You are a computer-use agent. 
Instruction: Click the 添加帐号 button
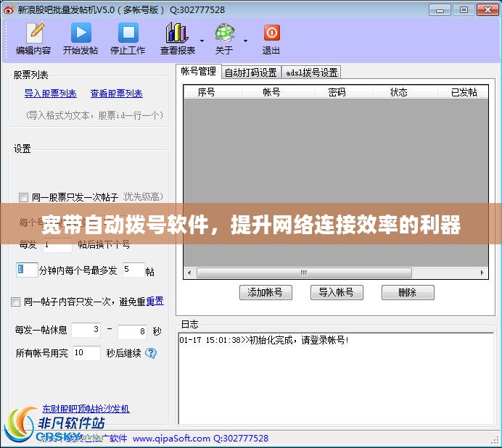point(266,292)
